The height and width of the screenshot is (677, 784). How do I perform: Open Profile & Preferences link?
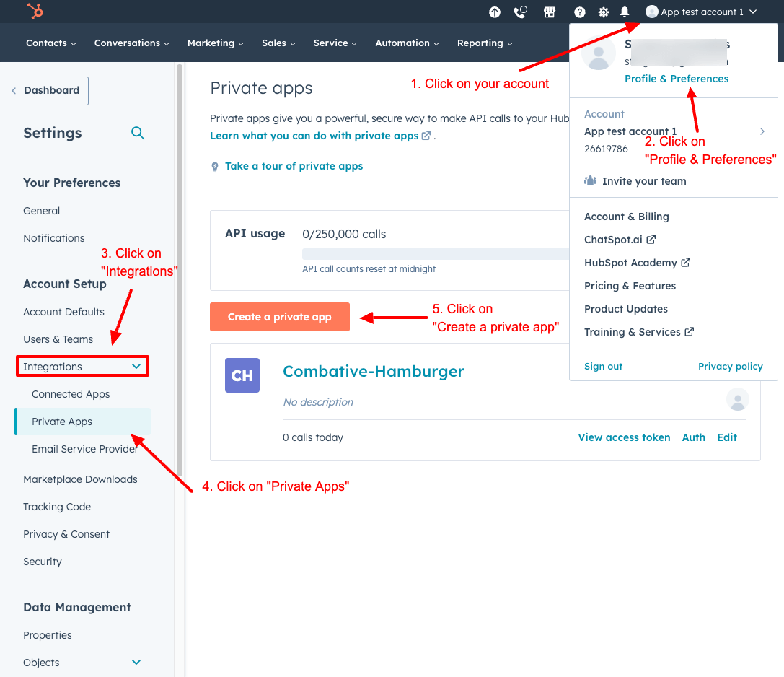coord(677,79)
